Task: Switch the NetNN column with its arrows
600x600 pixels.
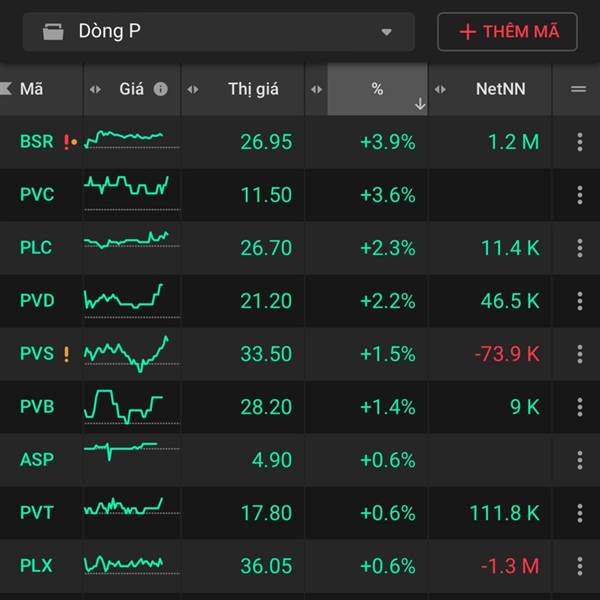Action: (440, 90)
